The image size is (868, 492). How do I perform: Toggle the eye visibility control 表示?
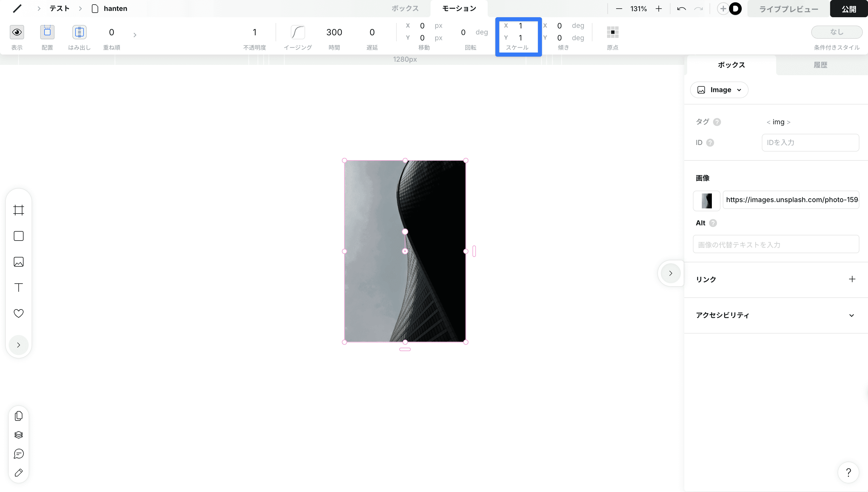click(x=17, y=32)
